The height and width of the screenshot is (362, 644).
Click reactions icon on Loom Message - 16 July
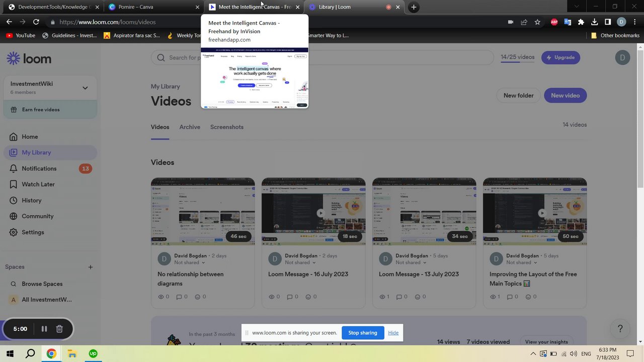[308, 297]
